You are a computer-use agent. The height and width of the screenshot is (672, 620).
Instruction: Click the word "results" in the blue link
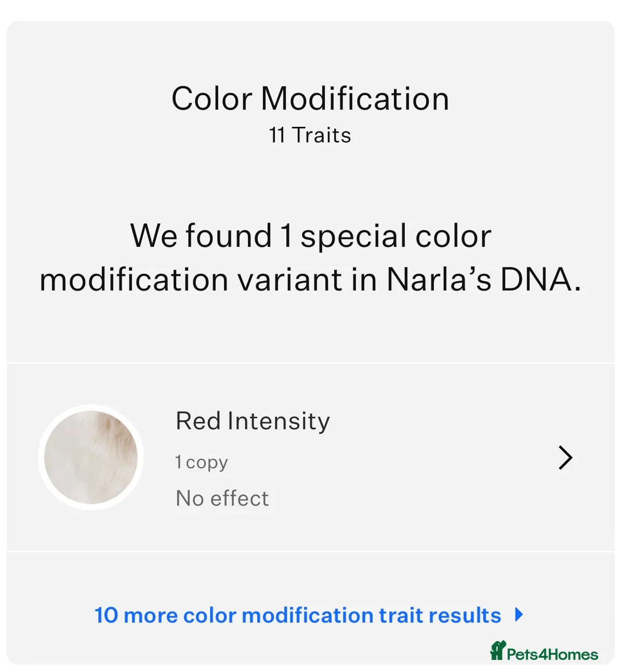465,615
